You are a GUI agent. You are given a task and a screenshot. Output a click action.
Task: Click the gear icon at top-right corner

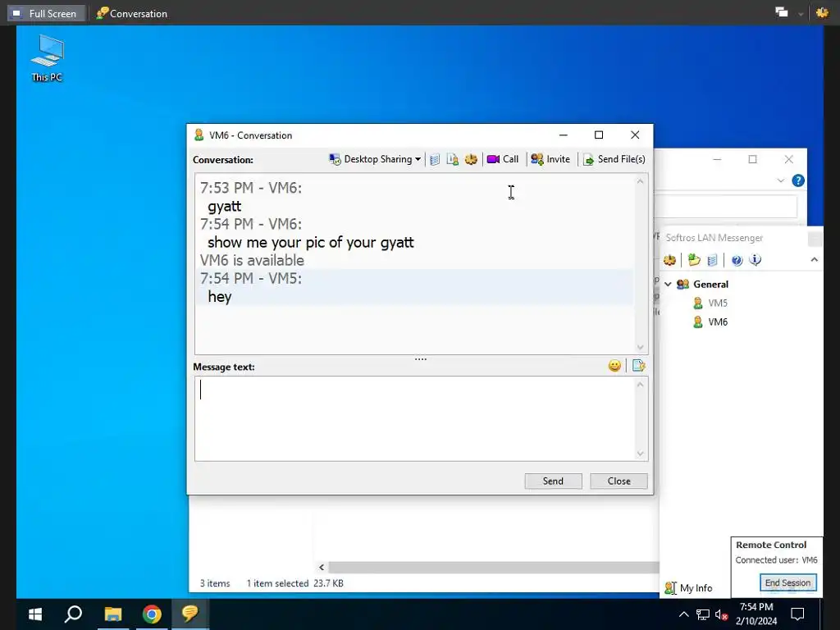[822, 12]
